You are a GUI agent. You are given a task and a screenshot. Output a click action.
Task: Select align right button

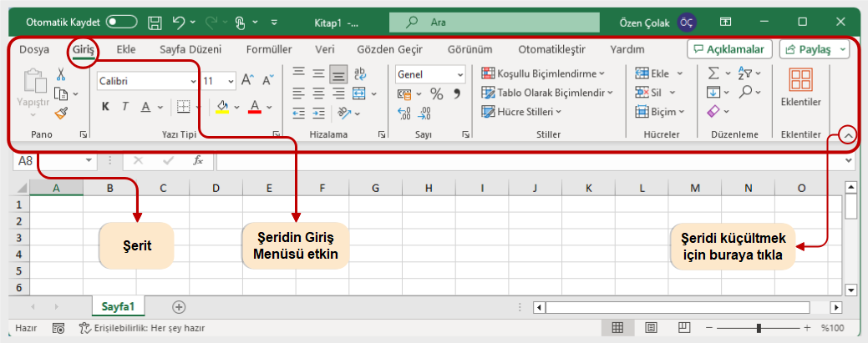coord(338,93)
